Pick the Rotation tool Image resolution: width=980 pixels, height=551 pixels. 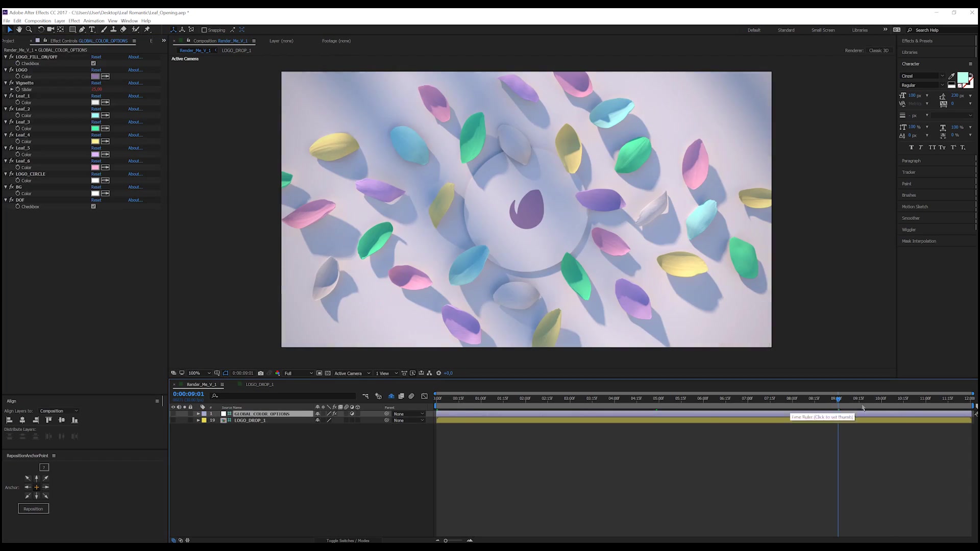point(41,30)
